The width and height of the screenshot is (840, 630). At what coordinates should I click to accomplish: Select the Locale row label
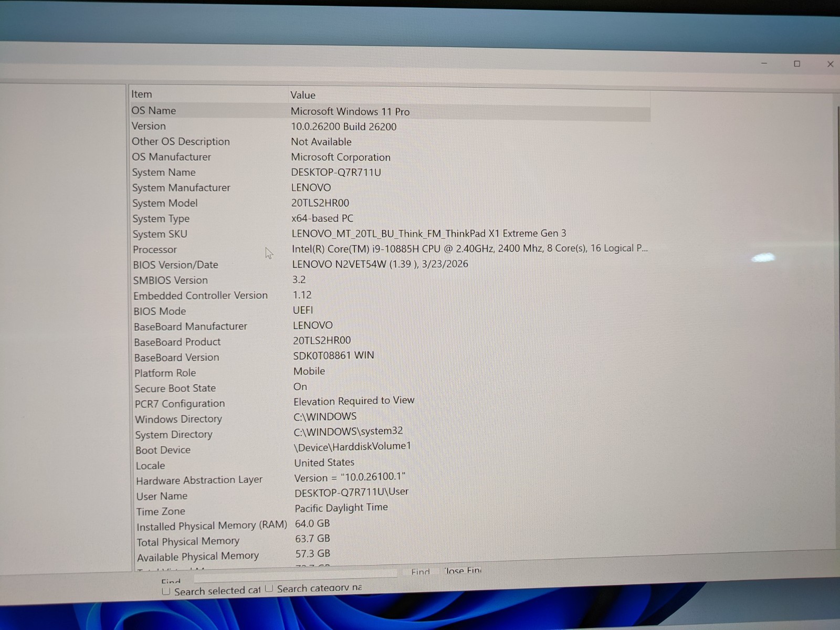pyautogui.click(x=150, y=466)
